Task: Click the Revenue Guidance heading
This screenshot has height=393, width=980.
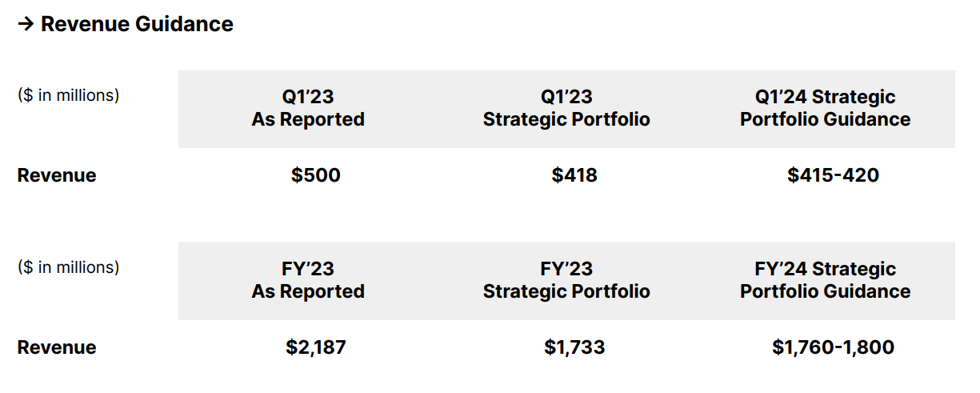Action: click(x=137, y=24)
